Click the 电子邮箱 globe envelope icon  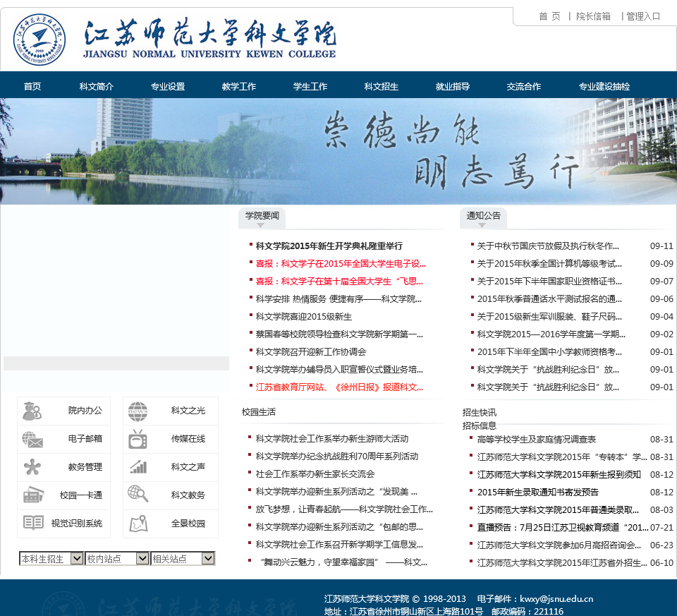point(32,440)
